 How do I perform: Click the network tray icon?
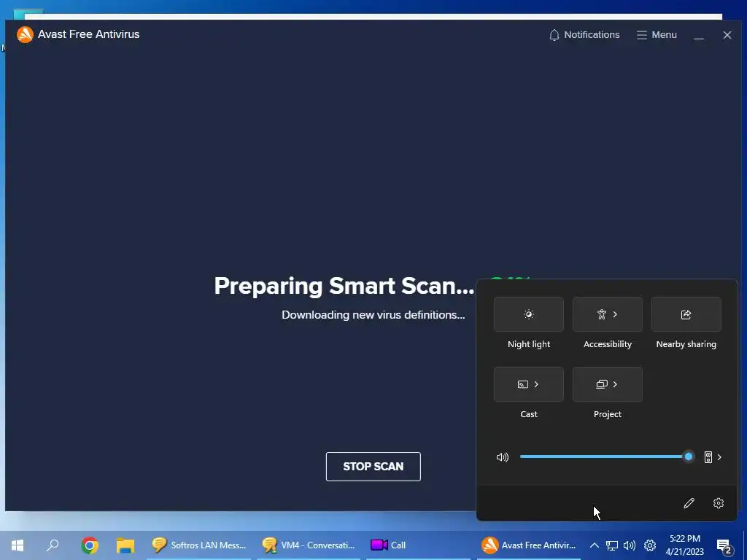tap(612, 545)
